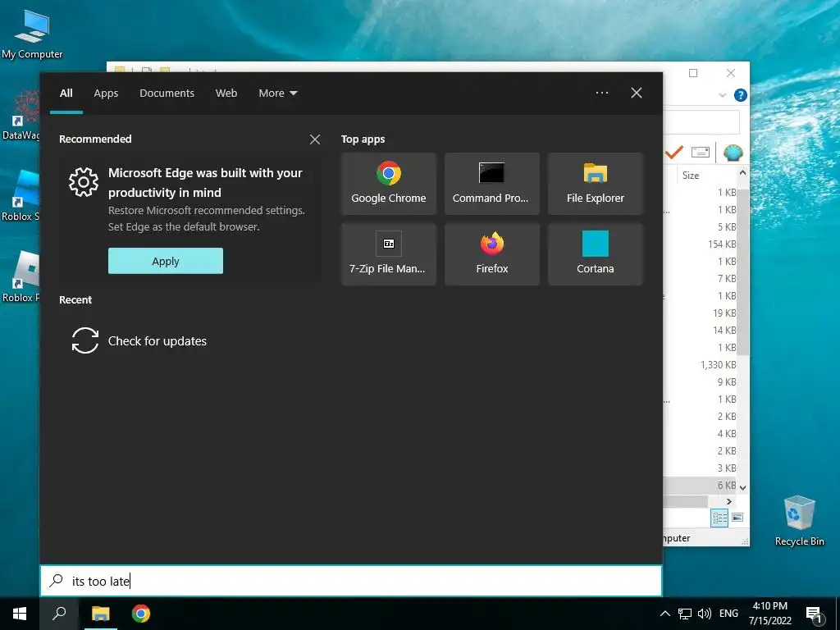Click the orange checkmark icon in Explorer window
Screen dimensions: 840x630
pos(674,153)
